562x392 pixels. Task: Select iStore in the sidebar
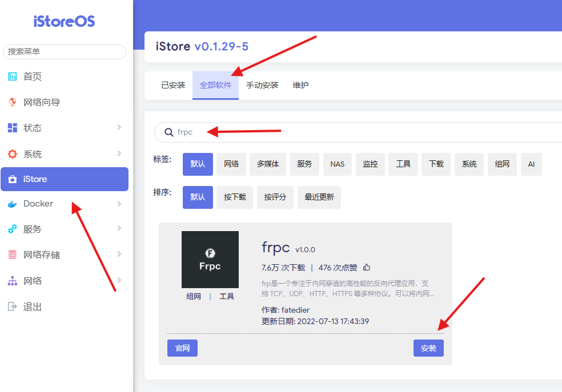pos(65,179)
